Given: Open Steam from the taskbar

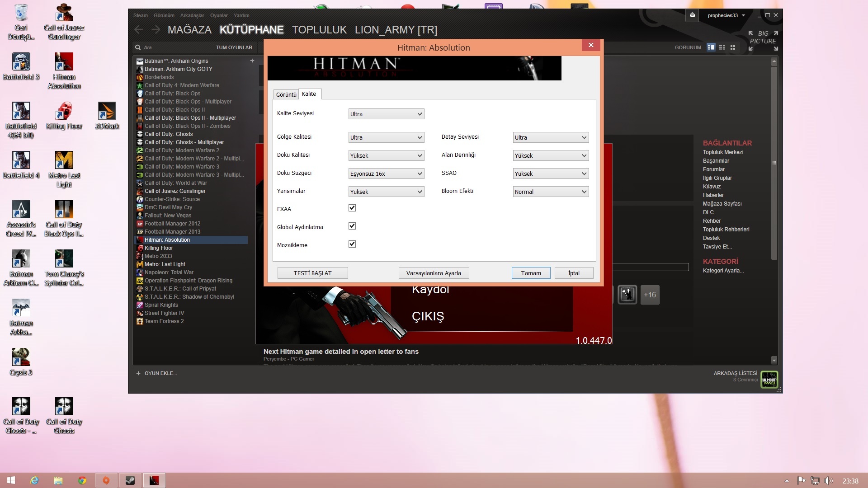Looking at the screenshot, I should 130,480.
